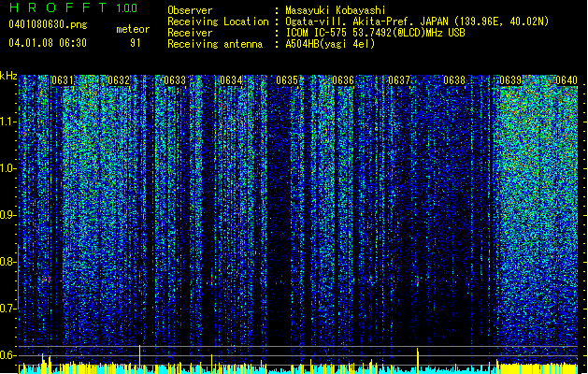Click the 0634 time marker
The height and width of the screenshot is (374, 588).
pos(231,80)
